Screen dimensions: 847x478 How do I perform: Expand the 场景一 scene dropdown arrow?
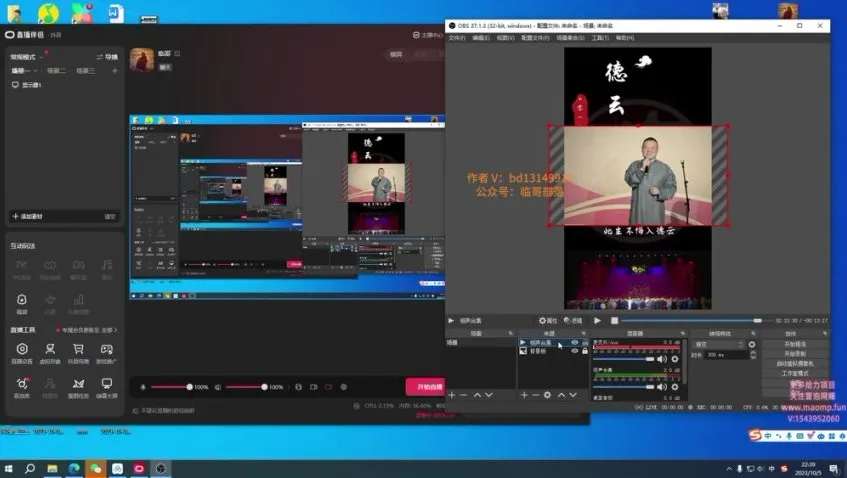coord(36,71)
